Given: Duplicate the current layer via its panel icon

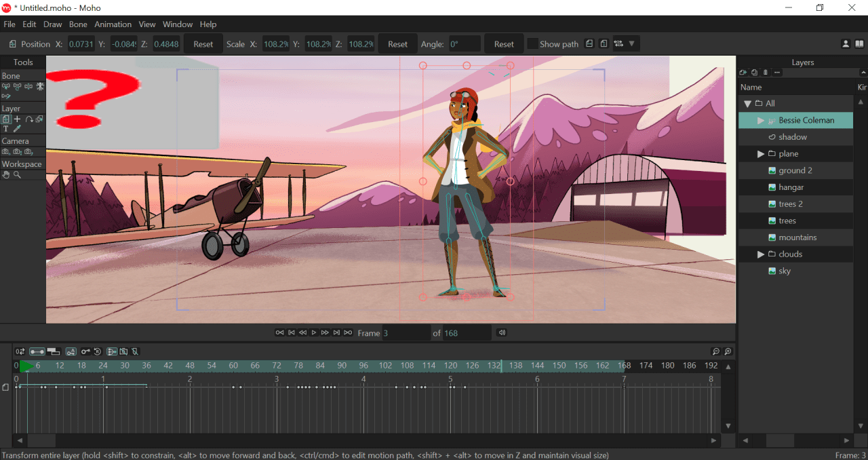Looking at the screenshot, I should [x=754, y=72].
